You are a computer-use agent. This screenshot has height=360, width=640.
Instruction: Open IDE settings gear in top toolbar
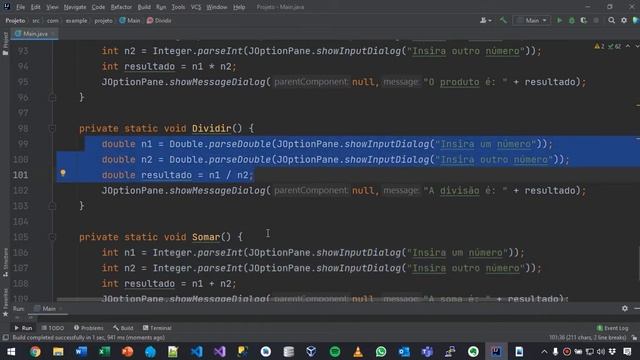(x=624, y=20)
